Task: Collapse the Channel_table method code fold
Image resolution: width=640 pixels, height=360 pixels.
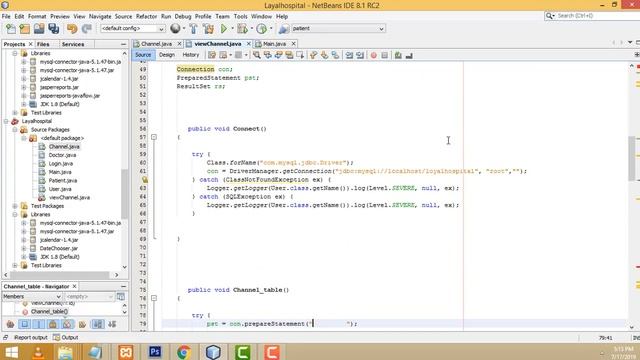Action: coord(154,298)
